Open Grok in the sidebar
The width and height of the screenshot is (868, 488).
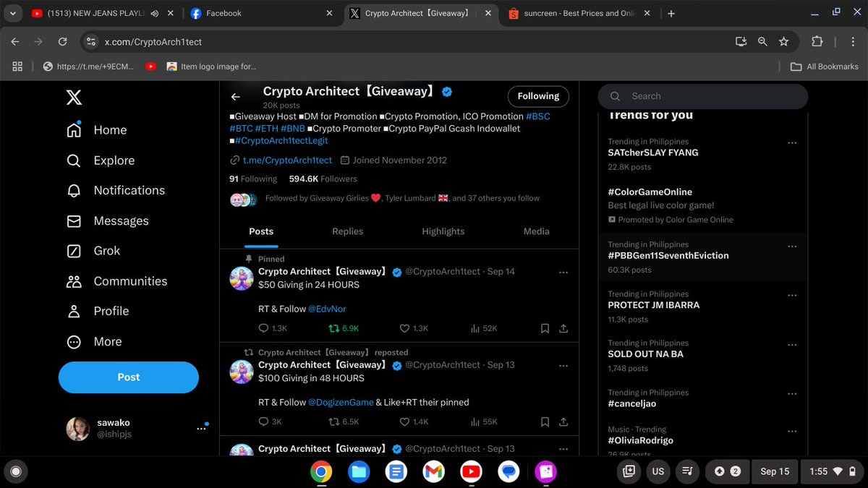coord(93,251)
